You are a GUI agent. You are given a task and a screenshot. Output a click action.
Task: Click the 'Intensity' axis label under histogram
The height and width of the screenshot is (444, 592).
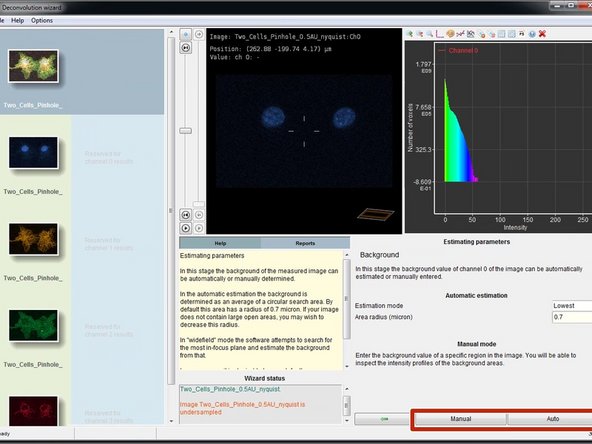515,227
